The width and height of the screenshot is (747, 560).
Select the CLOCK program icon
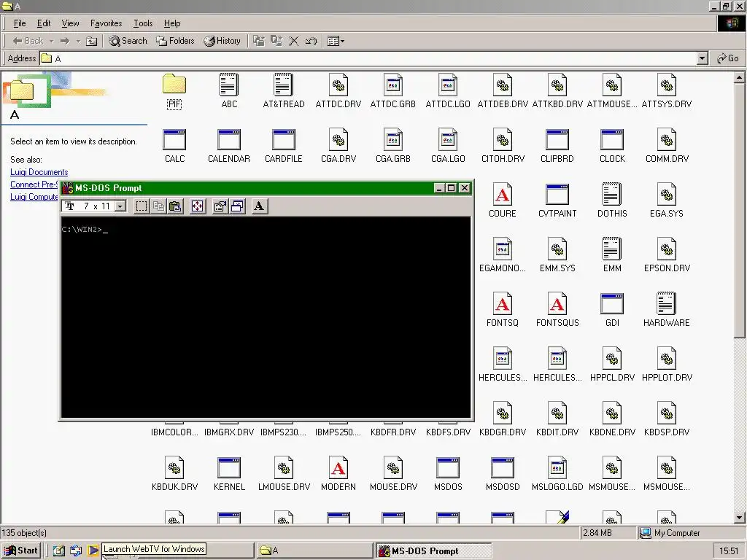point(612,145)
